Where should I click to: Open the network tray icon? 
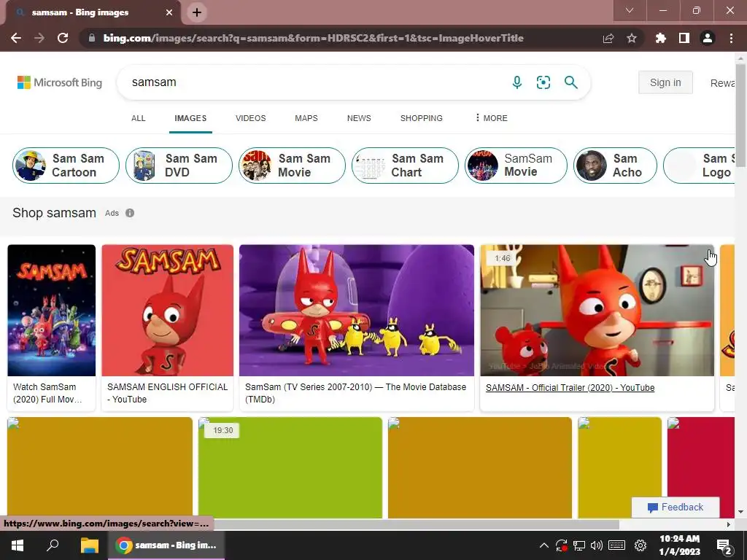[579, 545]
